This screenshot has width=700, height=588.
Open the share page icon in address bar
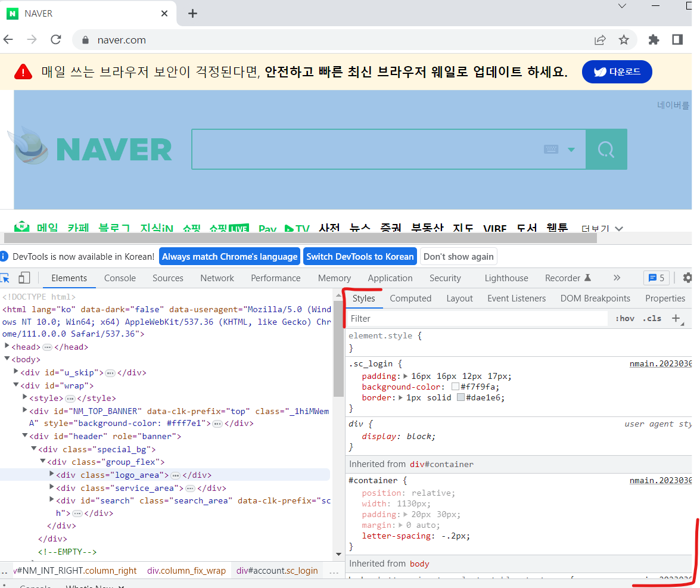click(x=600, y=40)
